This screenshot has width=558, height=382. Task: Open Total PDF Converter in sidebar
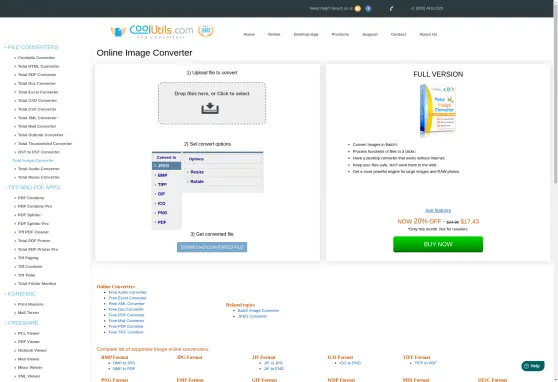37,75
